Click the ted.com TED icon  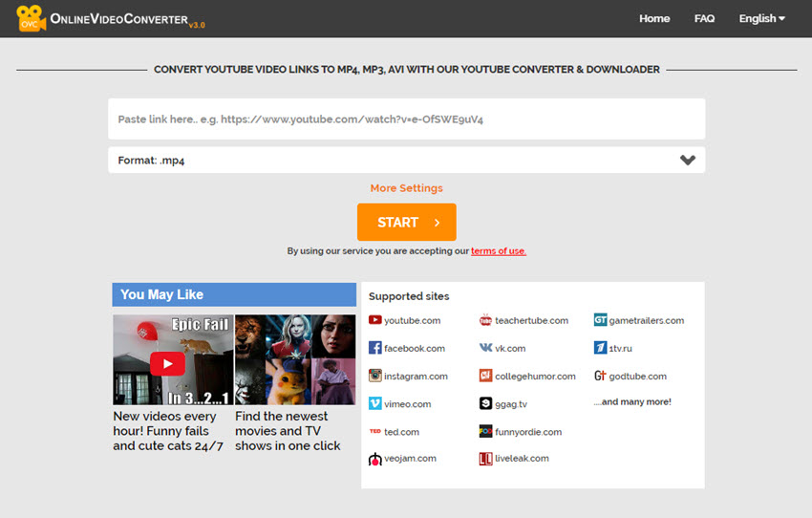[374, 431]
